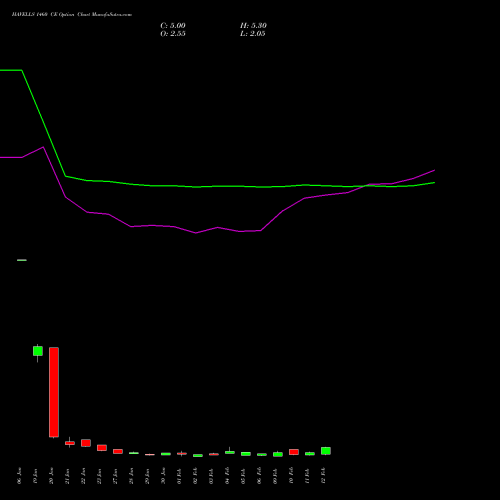This screenshot has width=500, height=500.
Task: Select the 09 Feb date label
Action: click(x=275, y=476)
